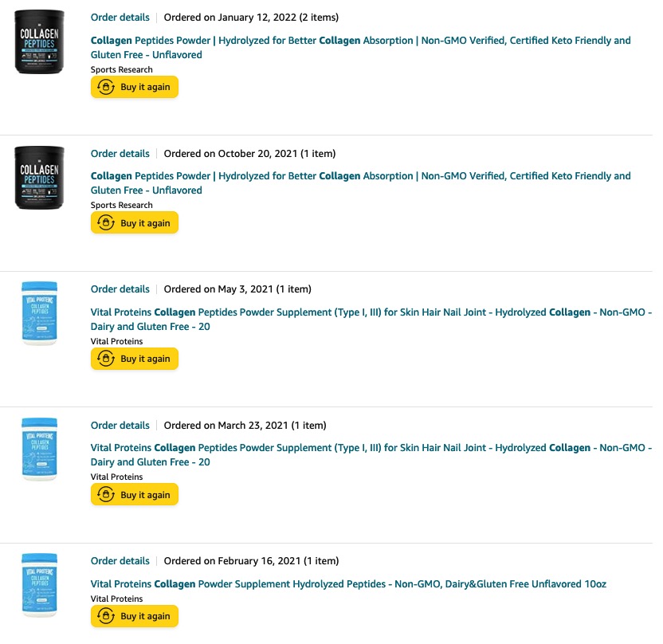Open Sports Research collagen thumbnail from January 2022 order

pyautogui.click(x=39, y=42)
